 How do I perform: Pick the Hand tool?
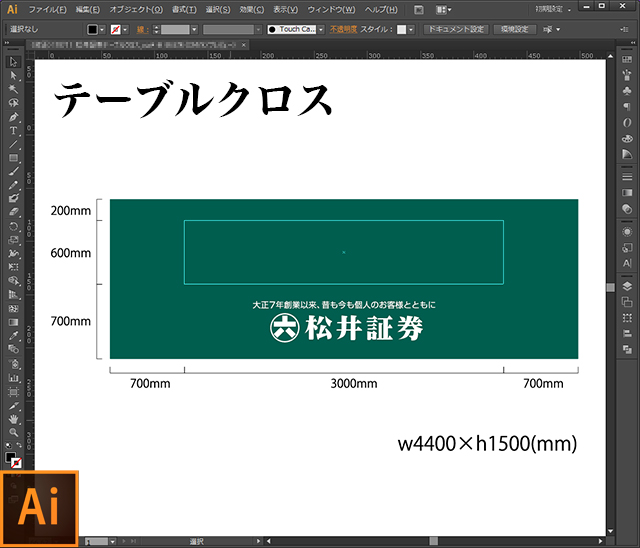pyautogui.click(x=13, y=419)
